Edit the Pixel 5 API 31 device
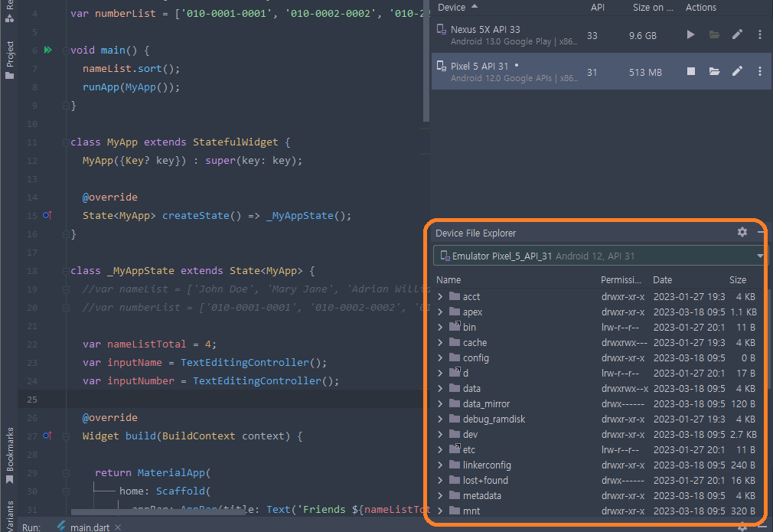 (737, 71)
